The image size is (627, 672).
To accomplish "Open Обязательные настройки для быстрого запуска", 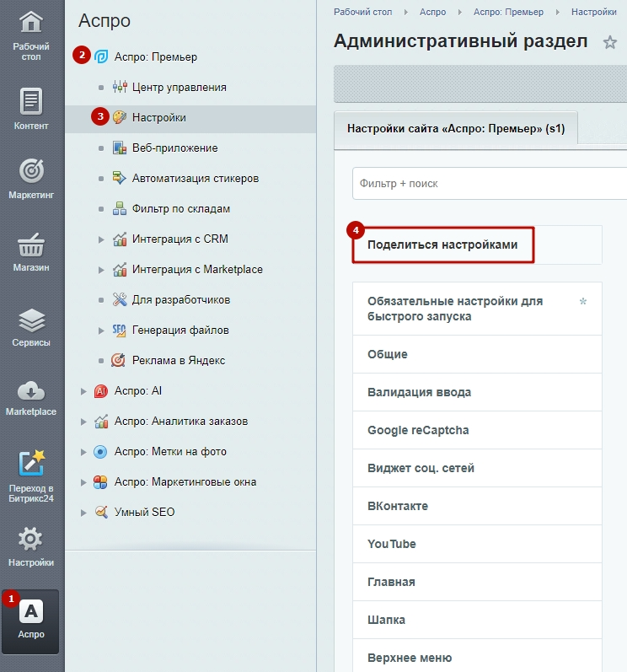I will click(x=477, y=309).
